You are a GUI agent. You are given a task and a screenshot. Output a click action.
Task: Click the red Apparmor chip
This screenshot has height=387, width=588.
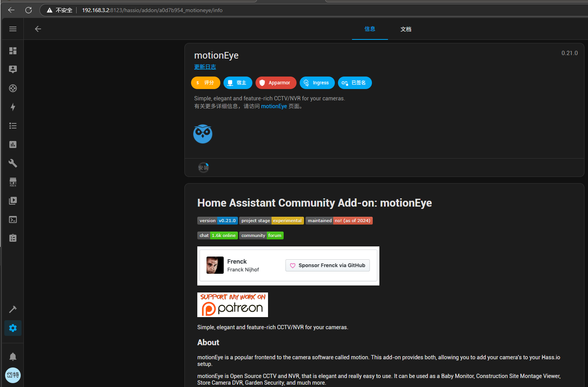pyautogui.click(x=276, y=83)
